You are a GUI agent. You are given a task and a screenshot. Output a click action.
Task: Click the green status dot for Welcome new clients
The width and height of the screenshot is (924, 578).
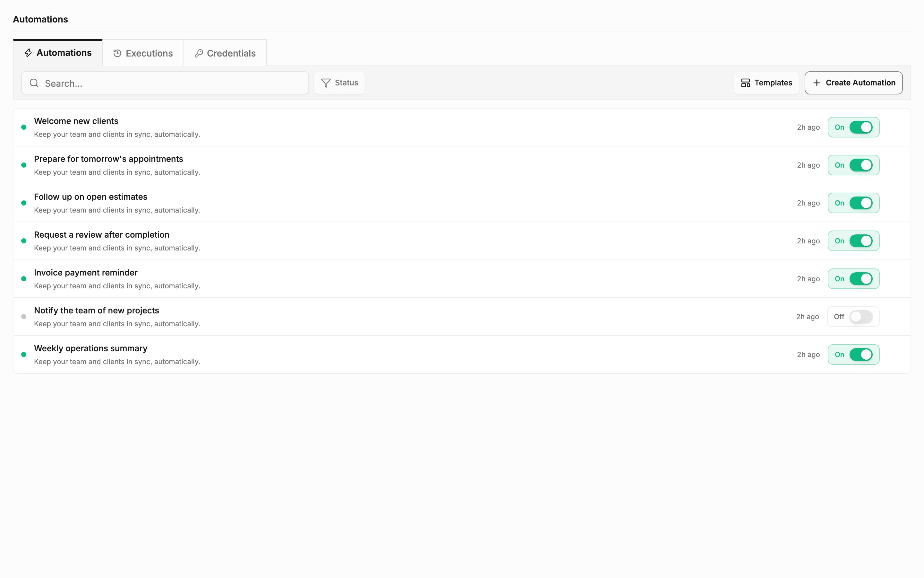[24, 127]
